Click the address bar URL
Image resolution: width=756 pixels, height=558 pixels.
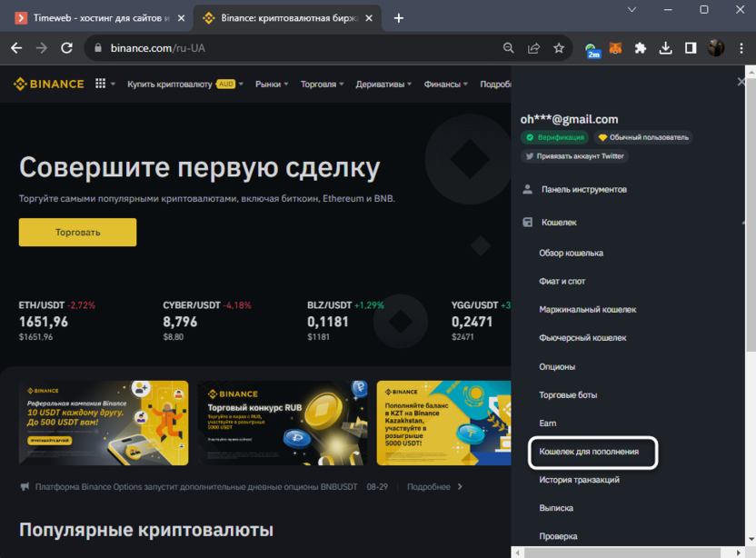tap(158, 48)
